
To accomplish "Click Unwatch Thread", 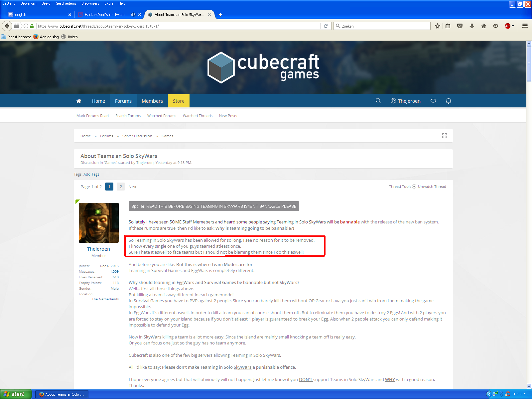I will click(x=432, y=187).
